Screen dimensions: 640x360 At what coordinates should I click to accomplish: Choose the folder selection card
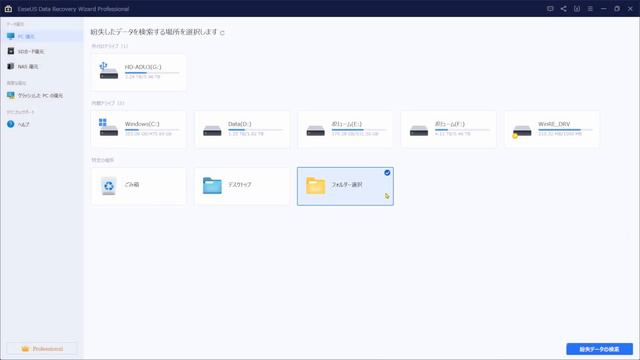point(345,186)
